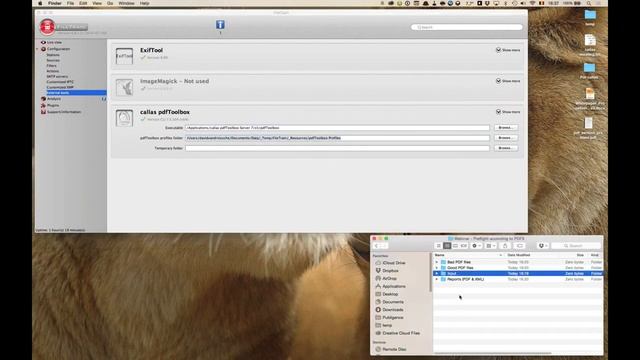Open the Go menu
This screenshot has width=640, height=360.
tap(110, 3)
